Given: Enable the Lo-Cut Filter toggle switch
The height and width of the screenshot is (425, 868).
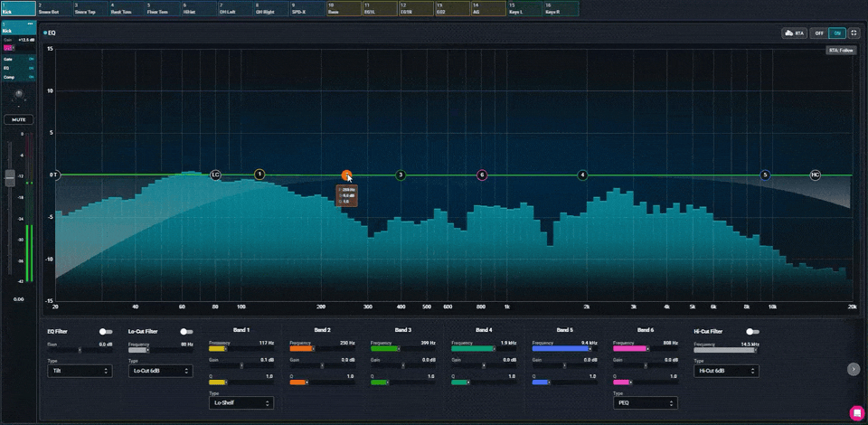Looking at the screenshot, I should tap(185, 332).
